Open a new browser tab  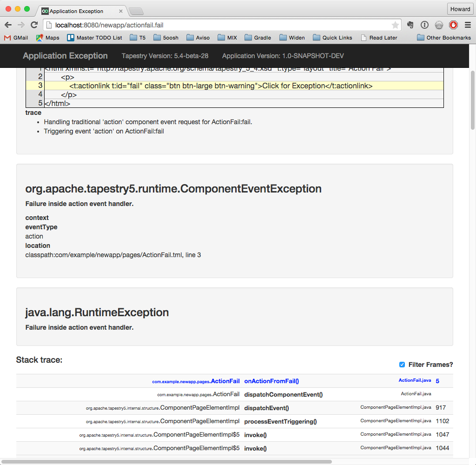click(x=135, y=11)
